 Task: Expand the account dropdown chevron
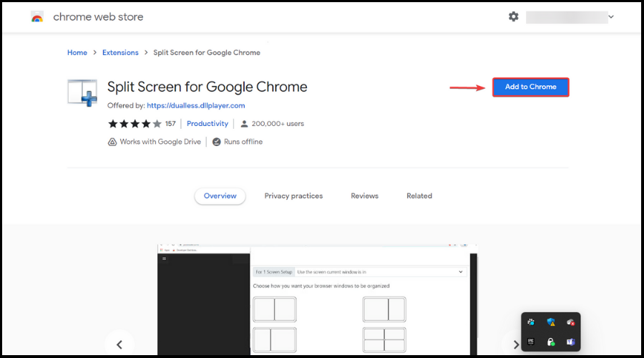coord(611,17)
